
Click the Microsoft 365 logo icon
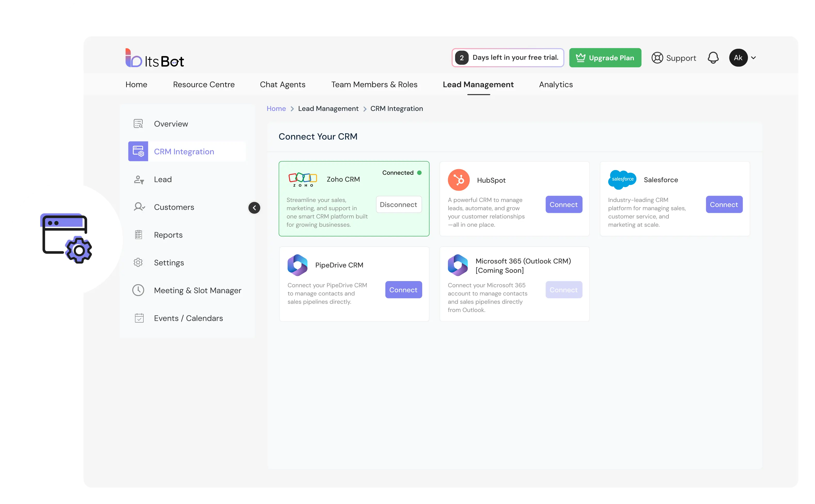458,265
